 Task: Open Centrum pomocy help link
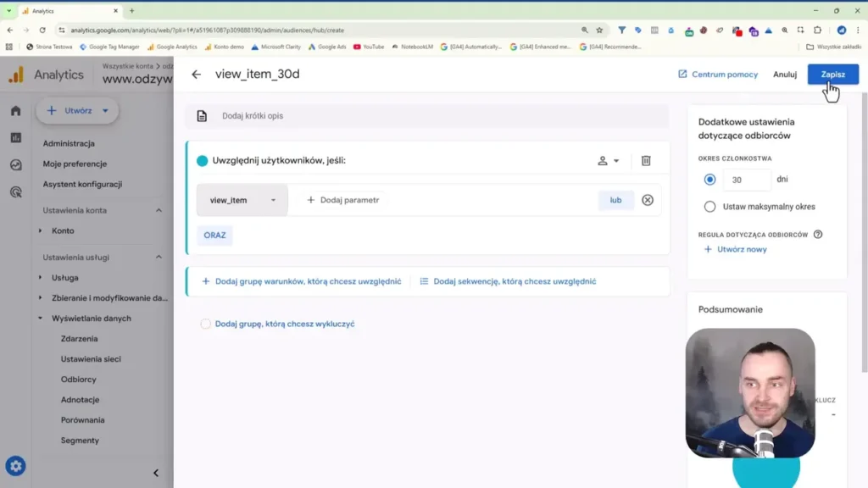tap(718, 75)
